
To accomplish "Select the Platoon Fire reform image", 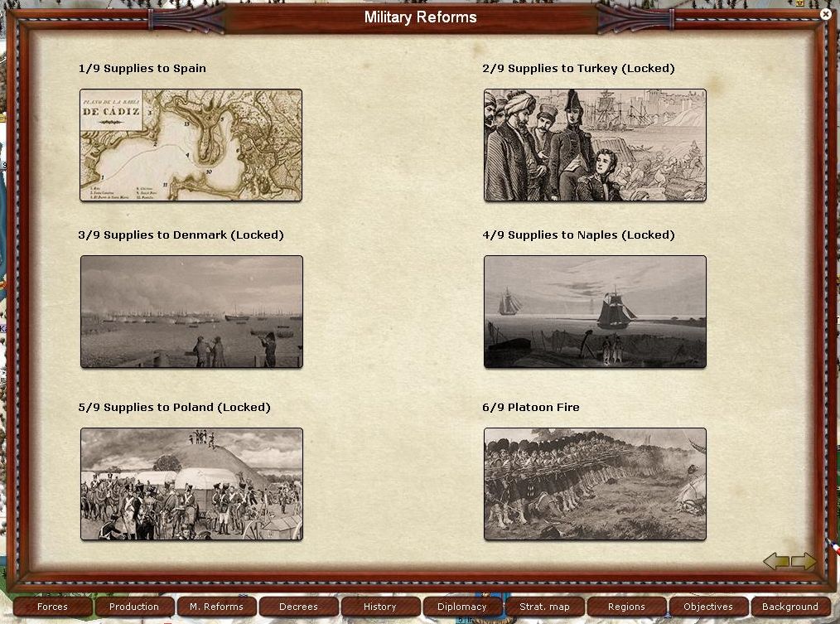I will 595,484.
